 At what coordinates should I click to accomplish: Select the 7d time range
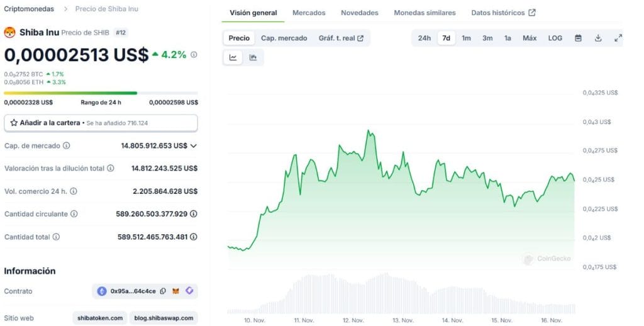(x=447, y=38)
